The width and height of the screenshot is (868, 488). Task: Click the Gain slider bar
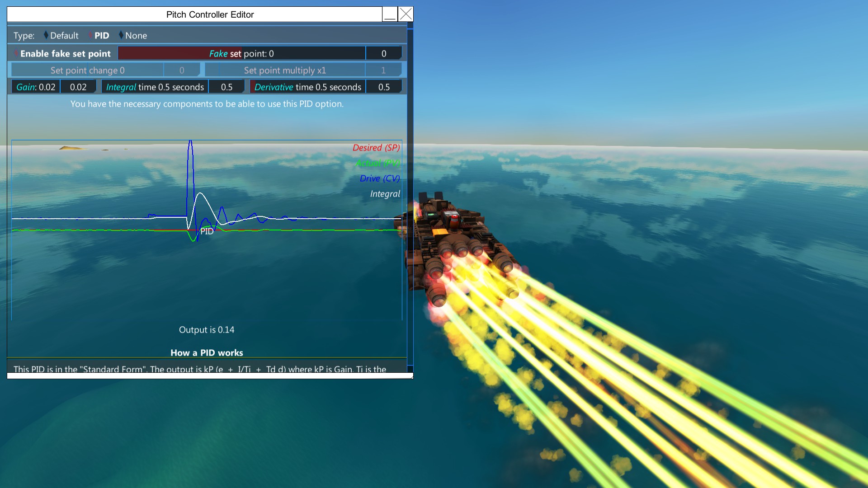point(36,87)
